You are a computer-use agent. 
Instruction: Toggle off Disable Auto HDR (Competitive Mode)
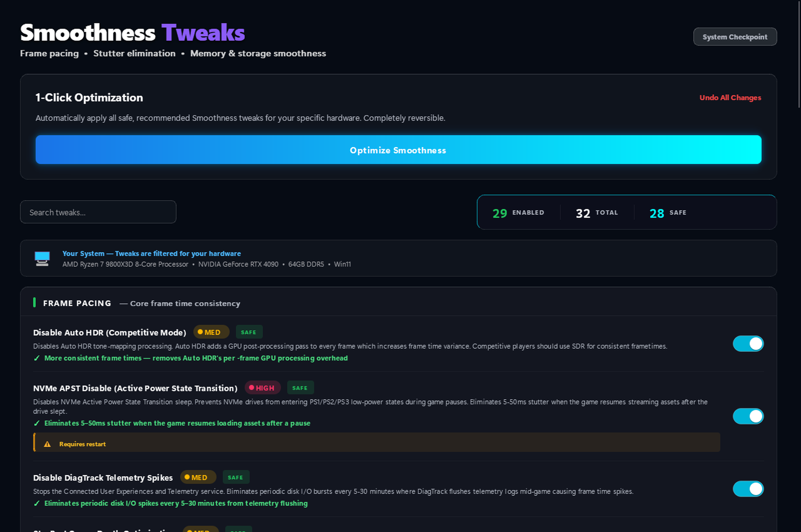[x=748, y=343]
